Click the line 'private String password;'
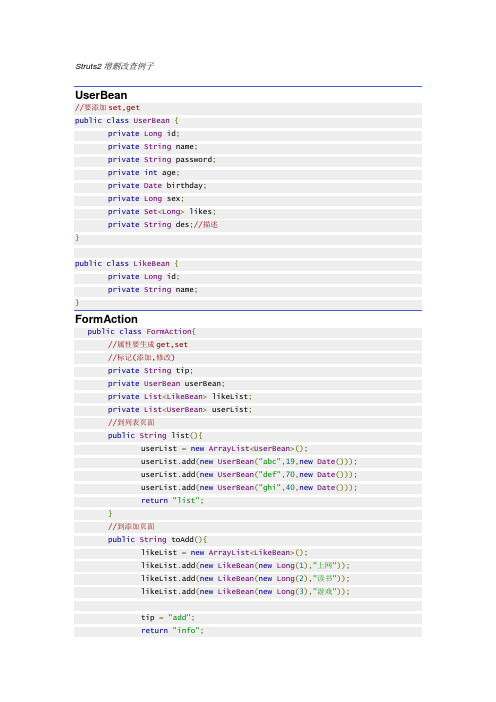Image resolution: width=496 pixels, height=702 pixels. click(x=162, y=159)
